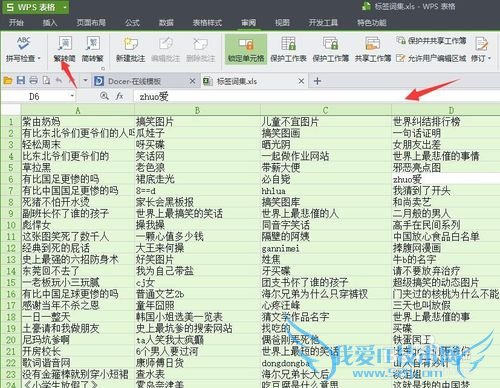Click cell containing 我猜到了开头
Image resolution: width=500 pixels, height=388 pixels.
446,191
